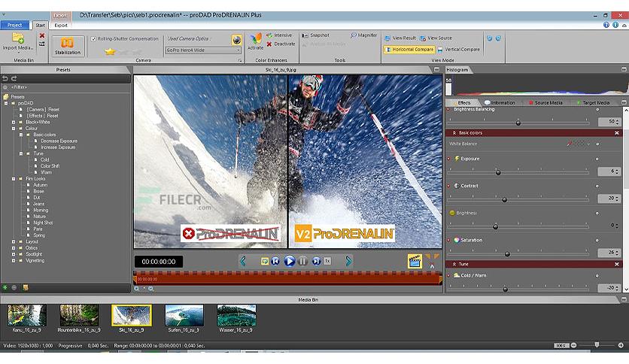Switch to the Export ribbon tab
Image resolution: width=629 pixels, height=364 pixels.
tap(61, 26)
